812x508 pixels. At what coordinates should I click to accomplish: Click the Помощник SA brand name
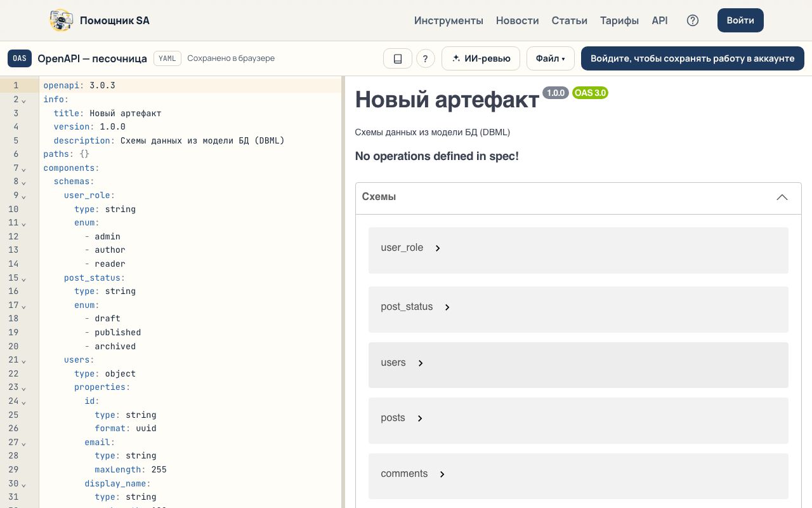(x=115, y=20)
